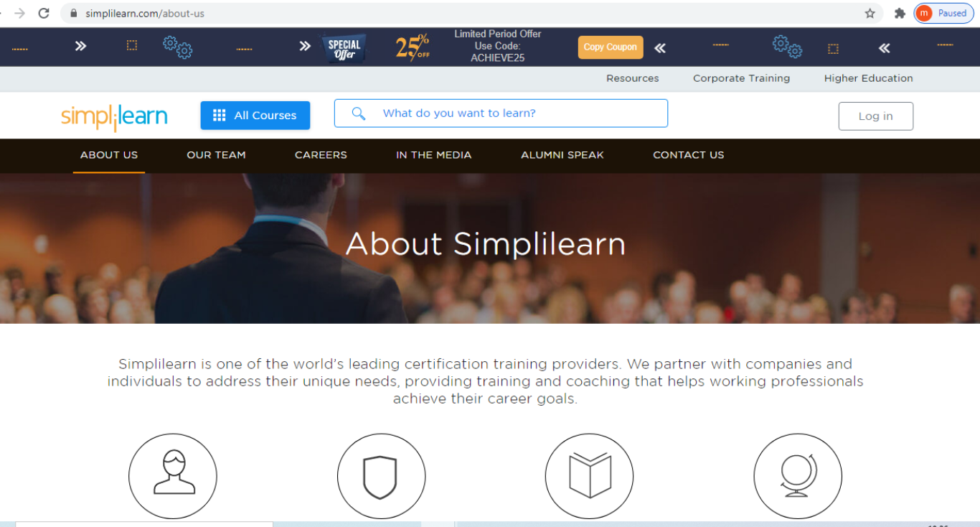Click the magnifier icon in the search bar
The width and height of the screenshot is (980, 527).
358,113
